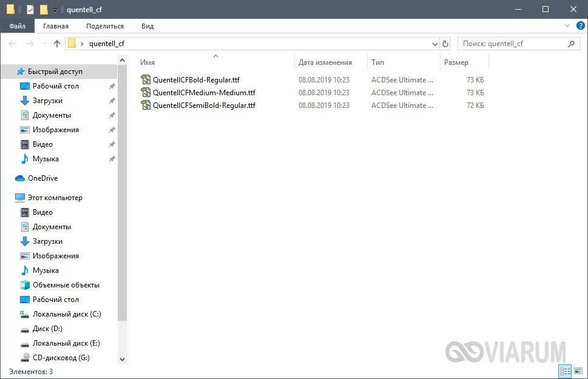The height and width of the screenshot is (379, 588).
Task: Switch to the Главная ribbon tab
Action: (55, 26)
